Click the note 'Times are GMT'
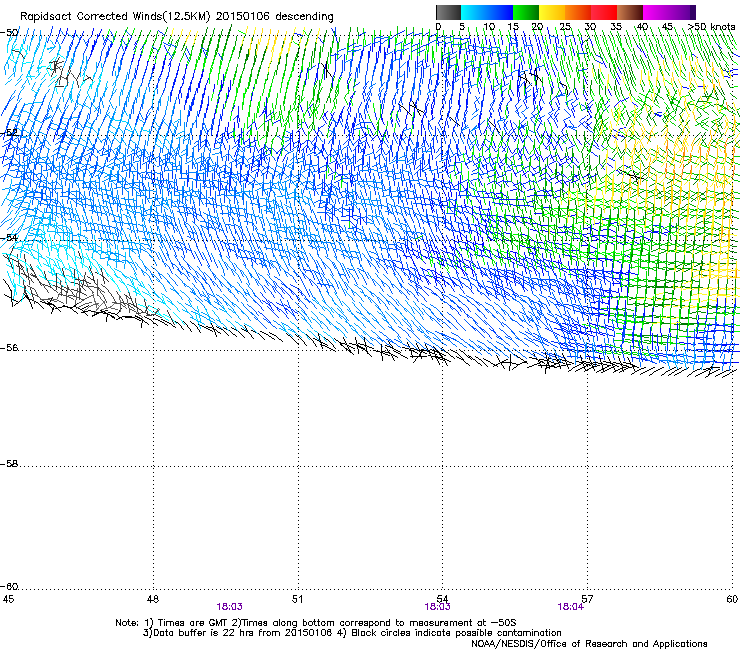 coord(192,623)
